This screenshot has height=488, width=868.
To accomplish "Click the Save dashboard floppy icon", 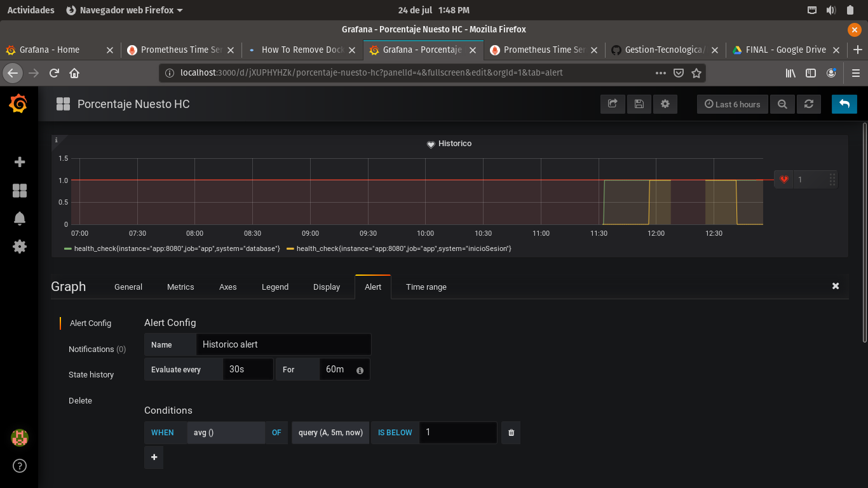I will click(x=639, y=104).
